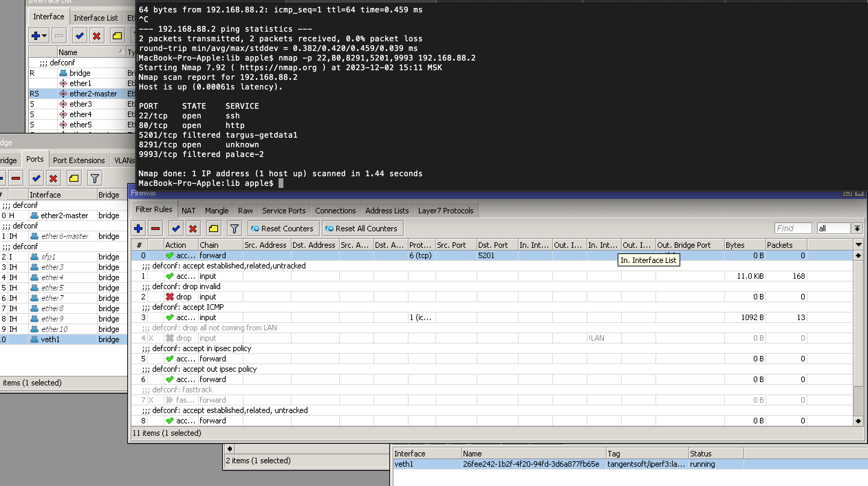This screenshot has width=868, height=486.
Task: Click container Status column header
Action: coord(716,454)
